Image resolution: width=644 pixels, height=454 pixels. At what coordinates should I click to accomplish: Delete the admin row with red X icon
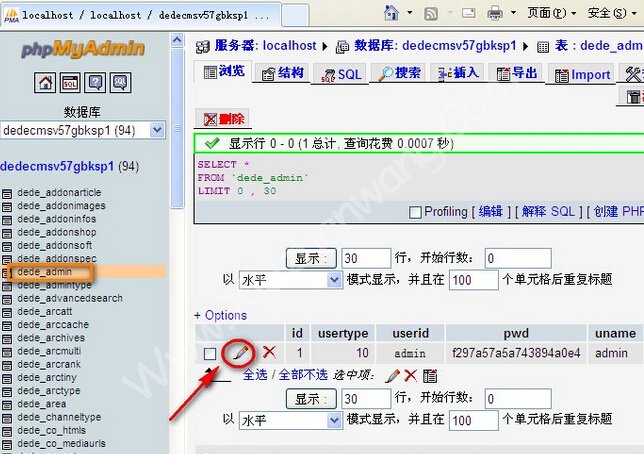268,352
